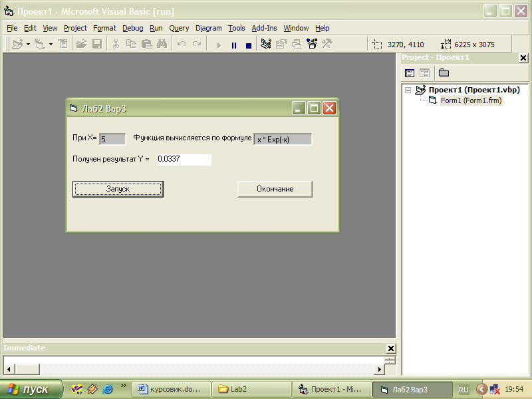Screen dimensions: 532x399
Task: Open the Add-Ins menu
Action: (x=264, y=28)
